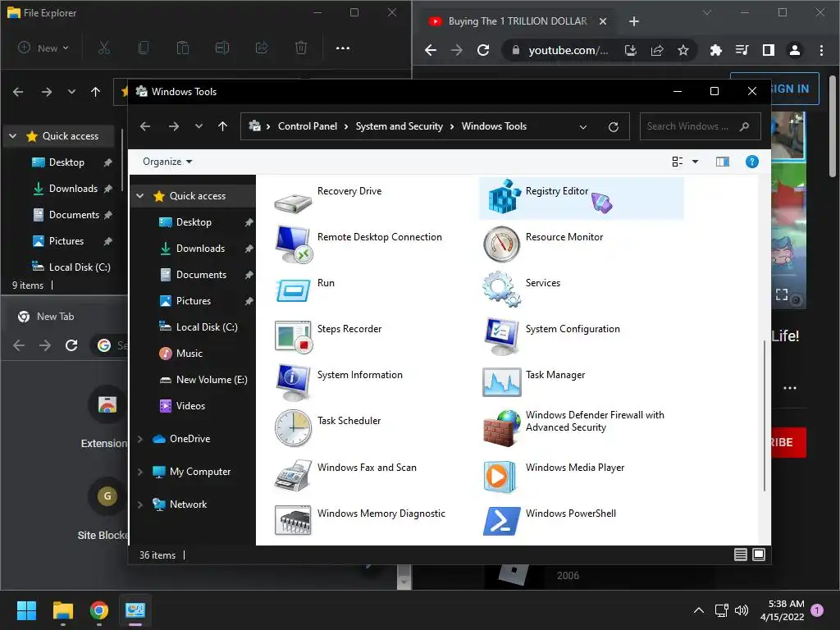The width and height of the screenshot is (840, 630).
Task: Click Control Panel in the breadcrumb
Action: click(308, 126)
